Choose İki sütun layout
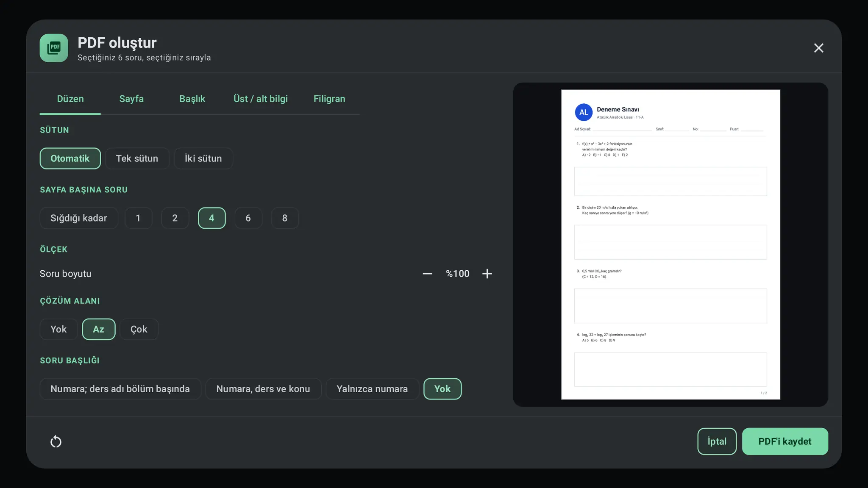868x488 pixels. click(203, 158)
